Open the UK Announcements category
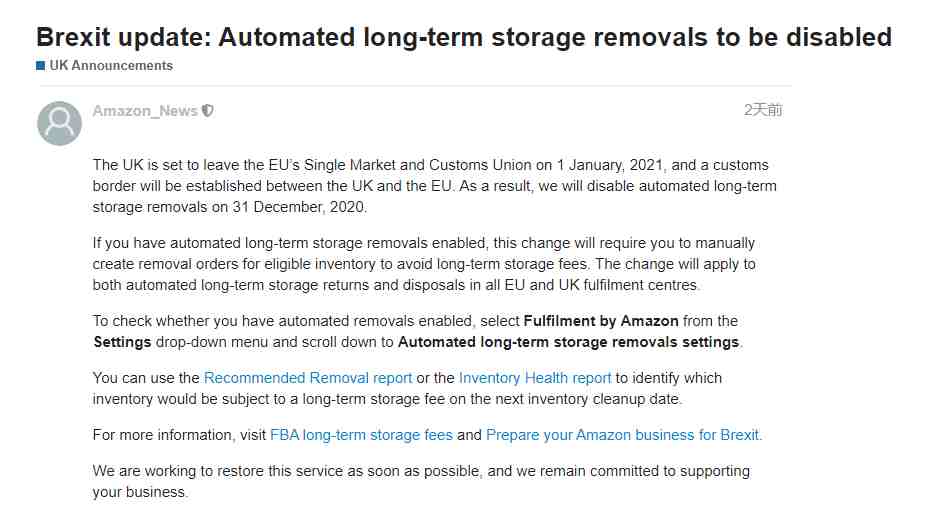Viewport: 926px width, 505px height. pyautogui.click(x=111, y=66)
